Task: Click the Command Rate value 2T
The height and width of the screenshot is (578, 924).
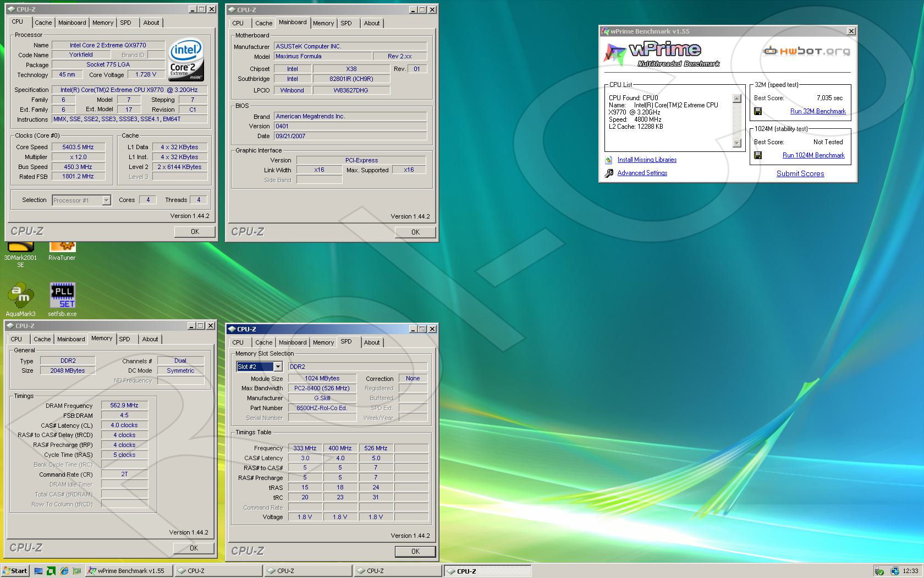Action: tap(124, 474)
